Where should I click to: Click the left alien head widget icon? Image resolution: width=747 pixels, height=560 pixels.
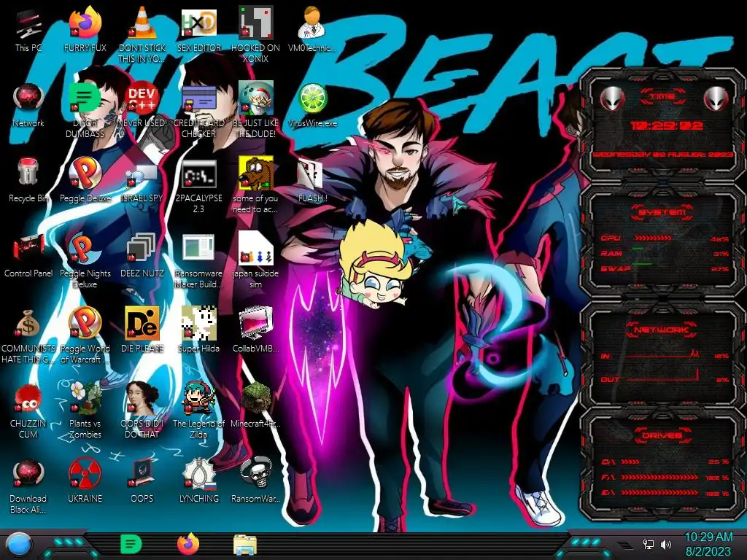pyautogui.click(x=612, y=98)
